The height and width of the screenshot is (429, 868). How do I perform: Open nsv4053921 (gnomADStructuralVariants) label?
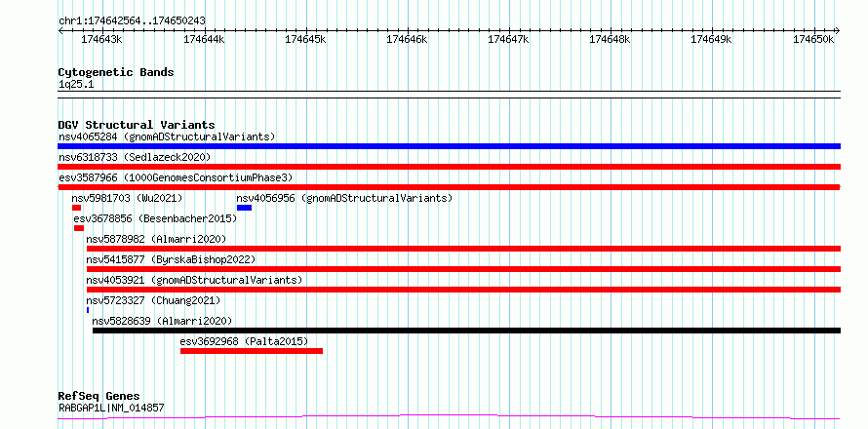(x=194, y=280)
